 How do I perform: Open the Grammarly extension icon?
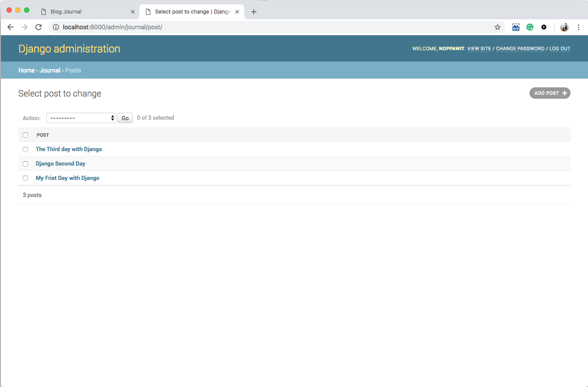click(530, 27)
